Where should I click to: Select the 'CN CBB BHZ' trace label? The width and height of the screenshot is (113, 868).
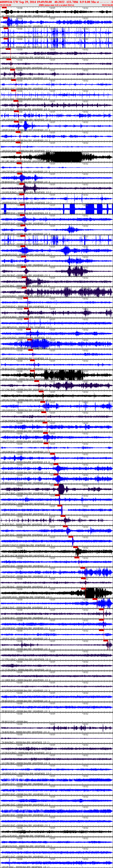tap(8, 587)
